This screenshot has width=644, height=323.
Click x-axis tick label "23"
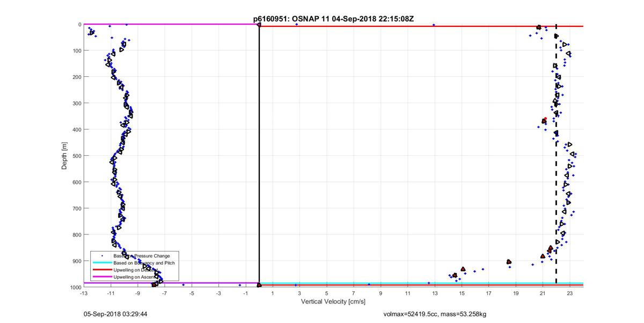[570, 293]
